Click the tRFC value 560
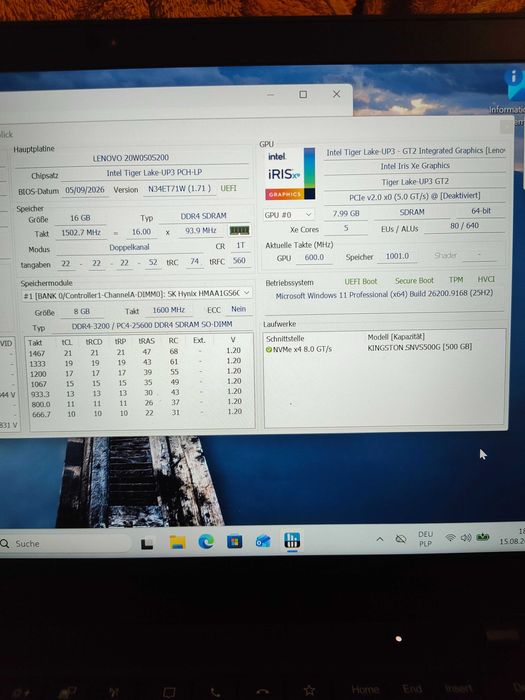 239,260
